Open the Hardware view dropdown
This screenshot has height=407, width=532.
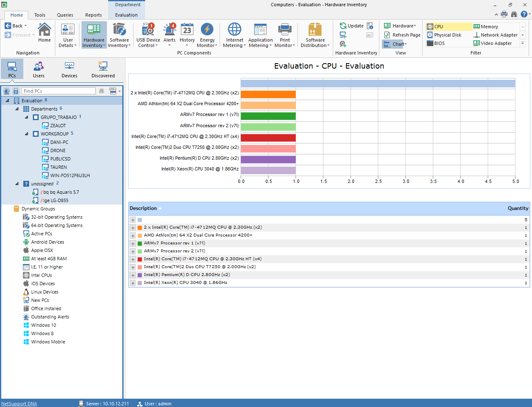point(400,26)
